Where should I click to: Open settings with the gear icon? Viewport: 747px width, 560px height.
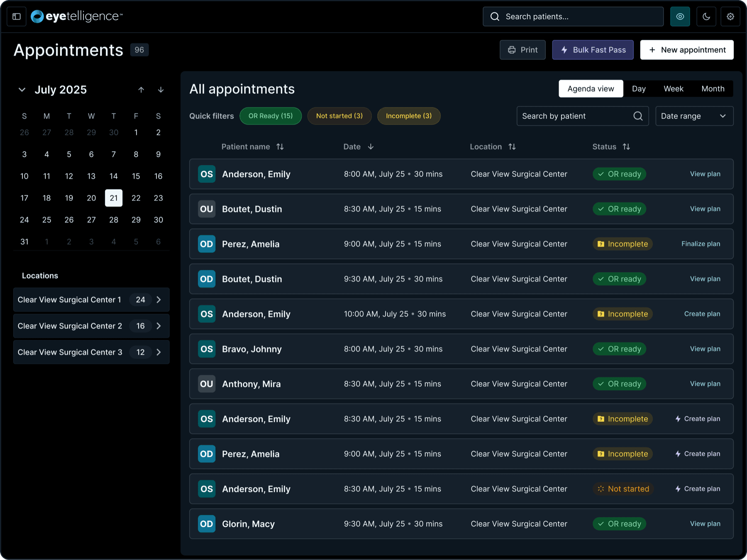[x=730, y=17]
